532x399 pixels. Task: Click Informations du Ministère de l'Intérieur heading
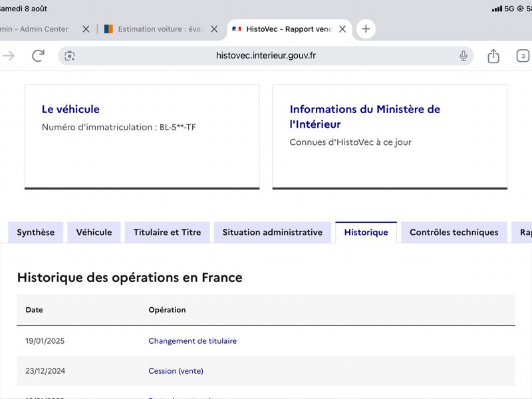(x=364, y=117)
